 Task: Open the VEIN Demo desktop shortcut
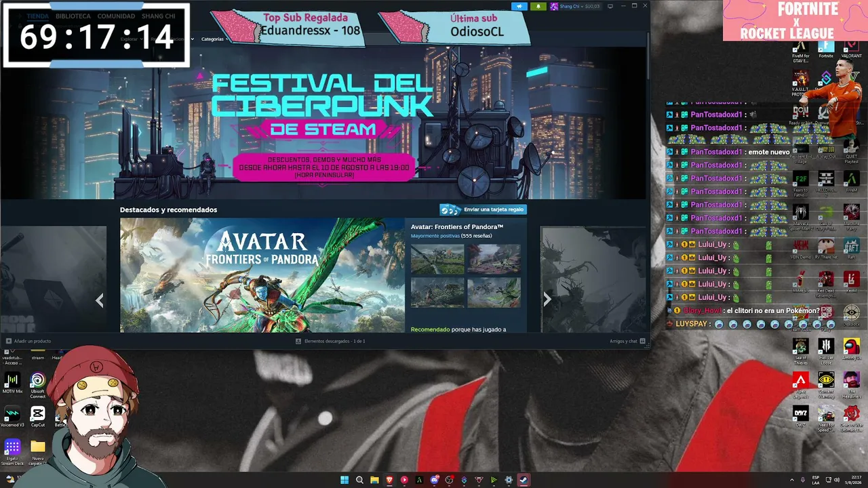[x=800, y=249]
